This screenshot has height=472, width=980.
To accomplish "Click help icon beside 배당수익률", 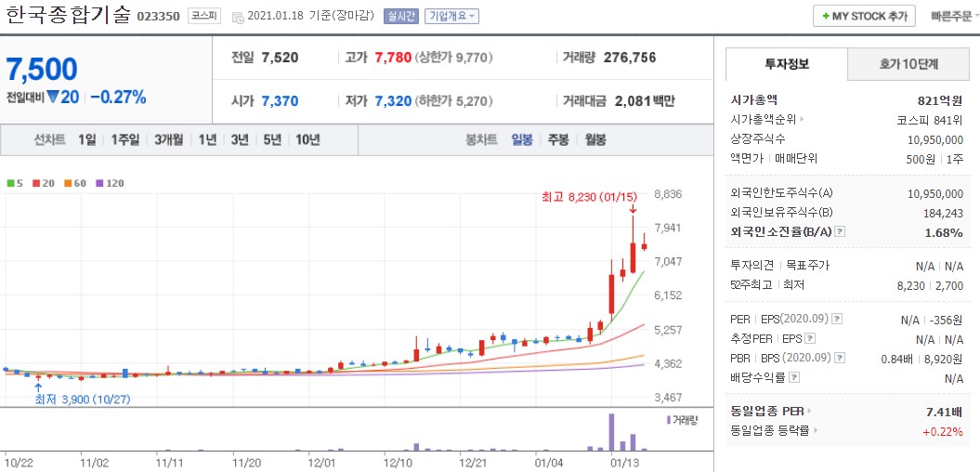I will [x=793, y=377].
